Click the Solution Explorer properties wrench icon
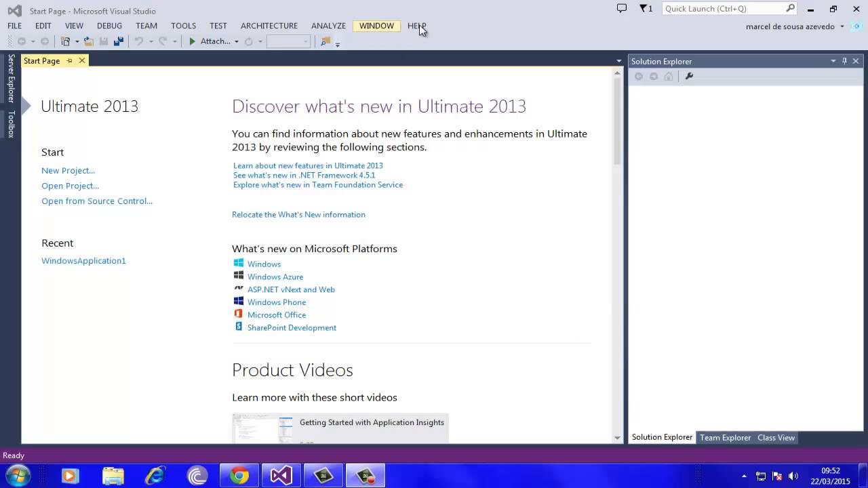This screenshot has height=488, width=868. click(689, 76)
